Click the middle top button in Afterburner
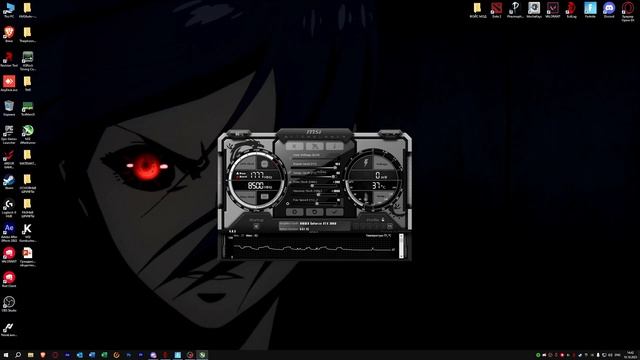This screenshot has height=360, width=640. pos(315,146)
